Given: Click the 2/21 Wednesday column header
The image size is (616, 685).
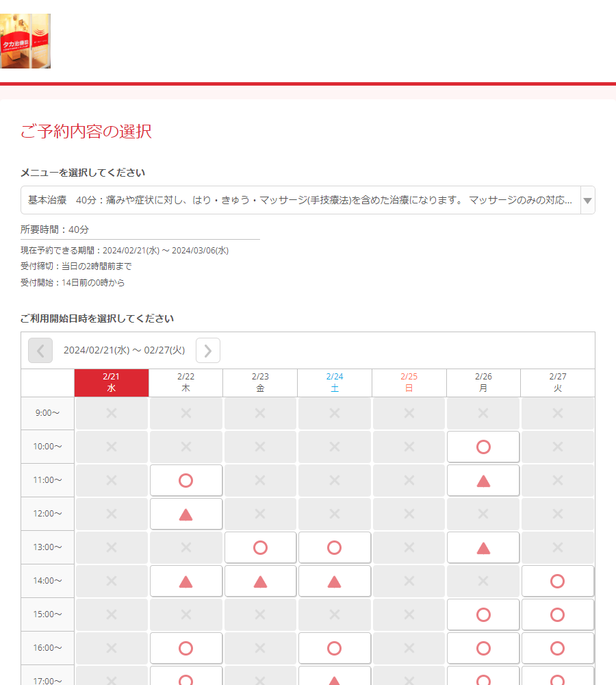Looking at the screenshot, I should [x=111, y=382].
